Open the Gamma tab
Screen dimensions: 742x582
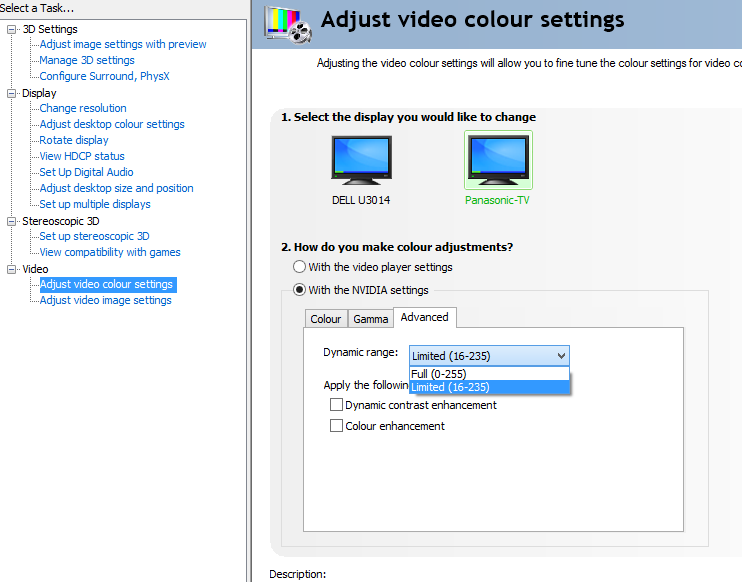point(370,319)
